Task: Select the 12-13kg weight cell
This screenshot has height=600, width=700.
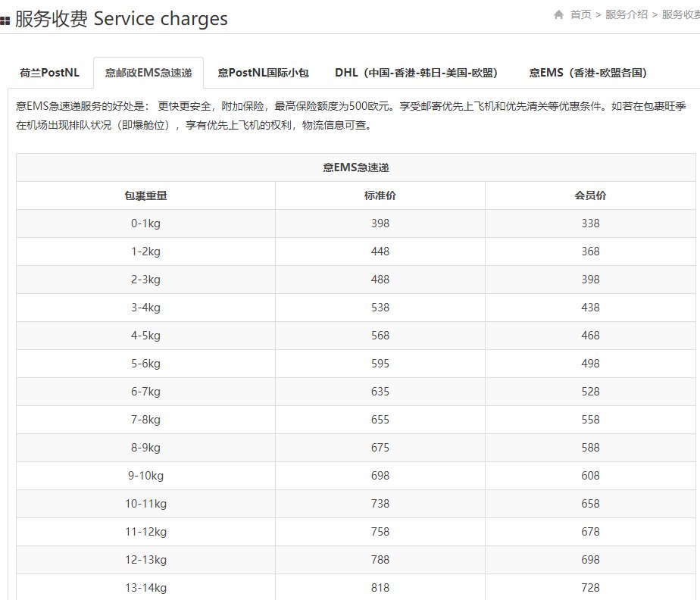Action: 145,560
